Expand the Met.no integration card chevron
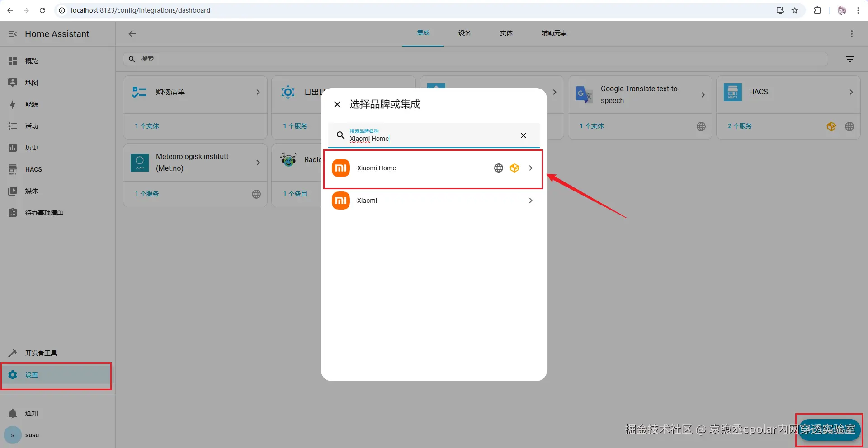The image size is (868, 448). tap(258, 163)
